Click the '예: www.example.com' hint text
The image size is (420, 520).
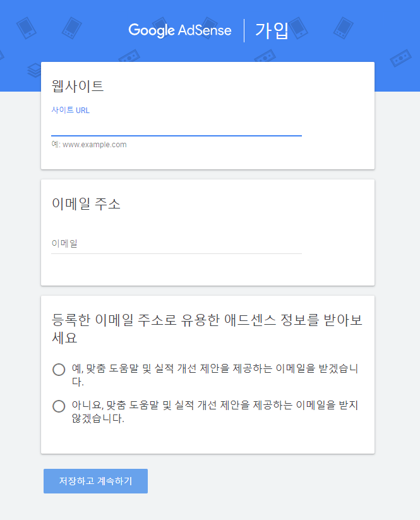[x=89, y=145]
